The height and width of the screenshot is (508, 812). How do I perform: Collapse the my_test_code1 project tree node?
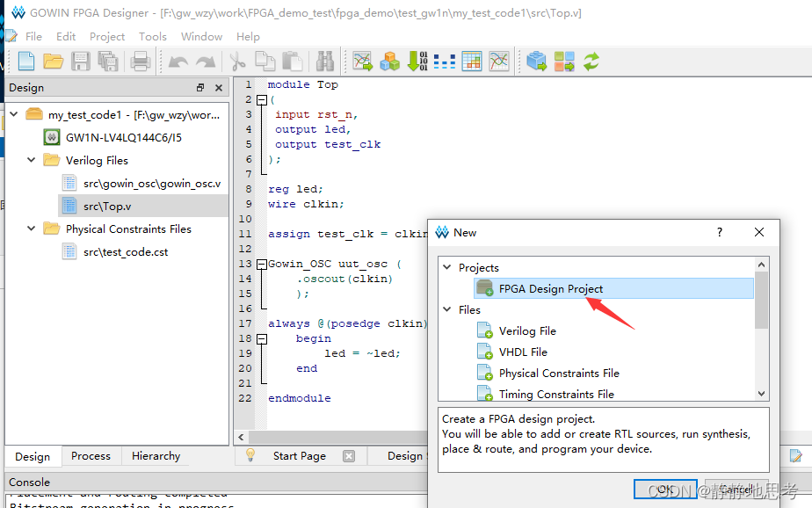pos(14,114)
